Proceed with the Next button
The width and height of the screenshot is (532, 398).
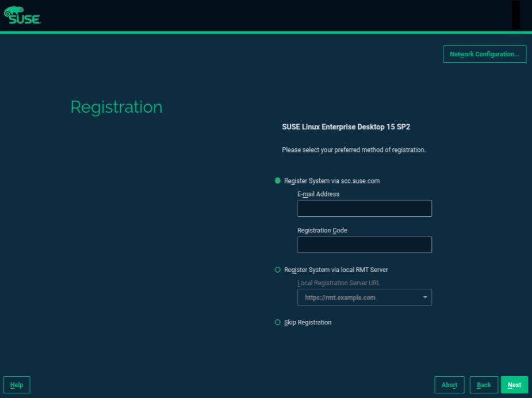coord(514,385)
